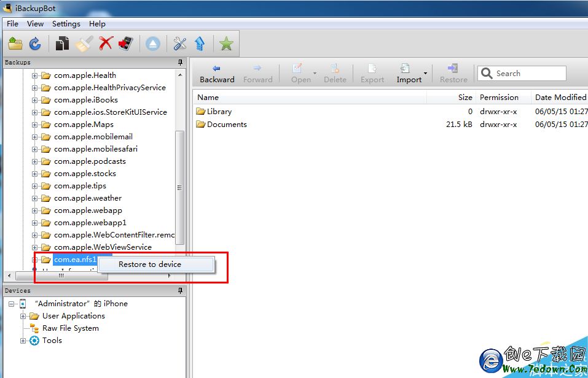Select com.apple.webapp folder

88,210
